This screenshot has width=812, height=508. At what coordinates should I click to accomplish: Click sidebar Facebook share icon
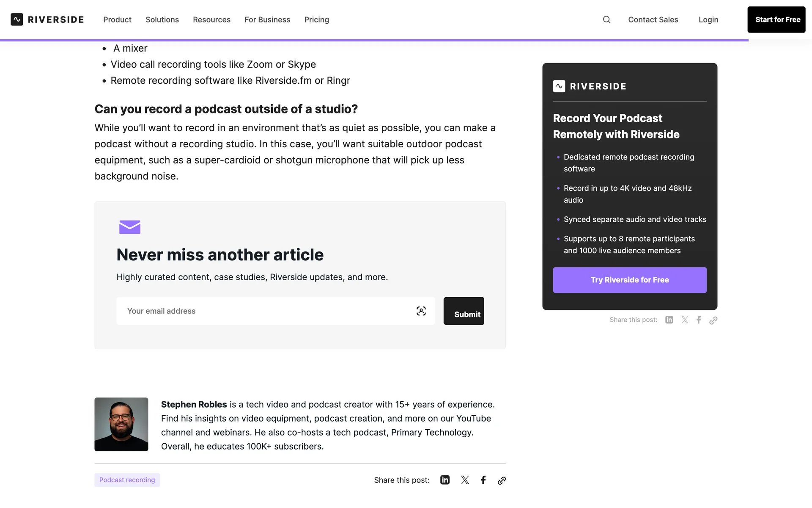(699, 320)
